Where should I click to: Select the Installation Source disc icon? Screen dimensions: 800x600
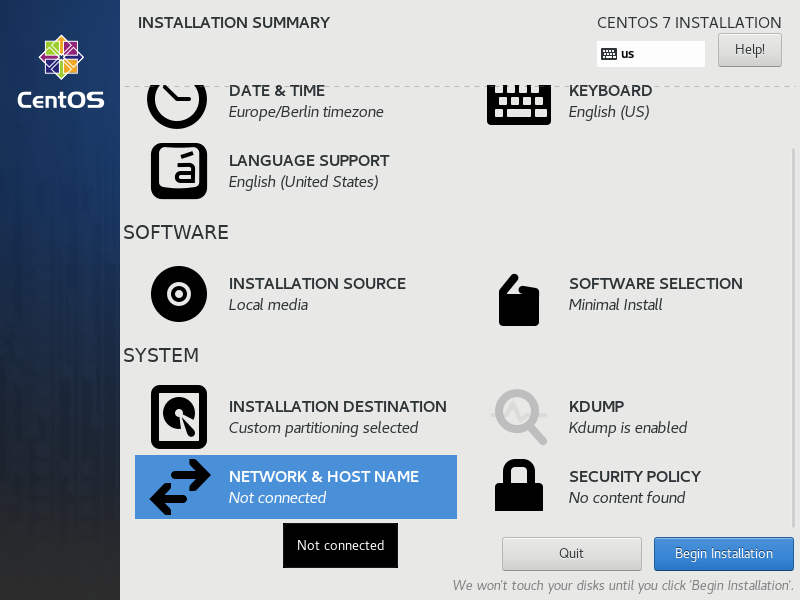point(179,294)
